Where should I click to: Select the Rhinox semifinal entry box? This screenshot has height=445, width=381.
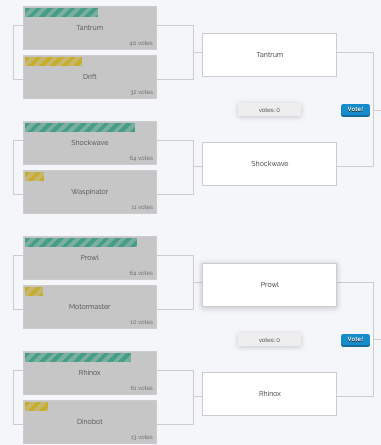pos(269,394)
